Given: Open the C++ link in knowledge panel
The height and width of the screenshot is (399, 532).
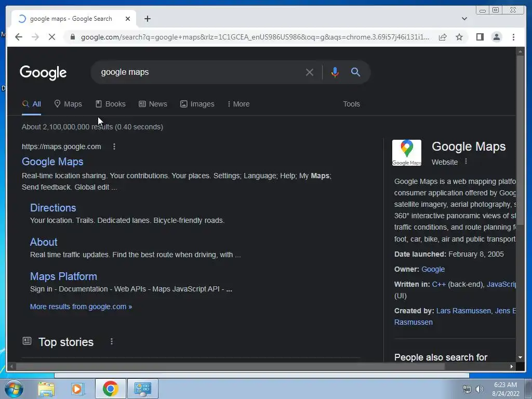Looking at the screenshot, I should pos(438,284).
